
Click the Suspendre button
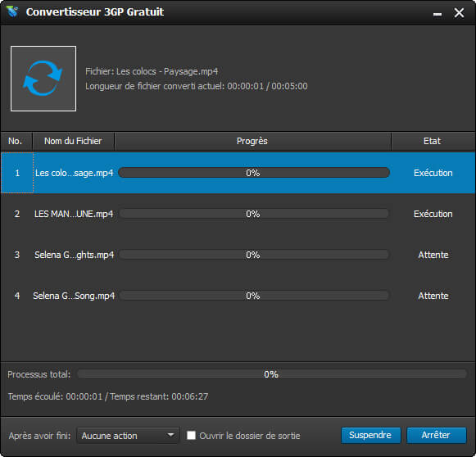(370, 435)
